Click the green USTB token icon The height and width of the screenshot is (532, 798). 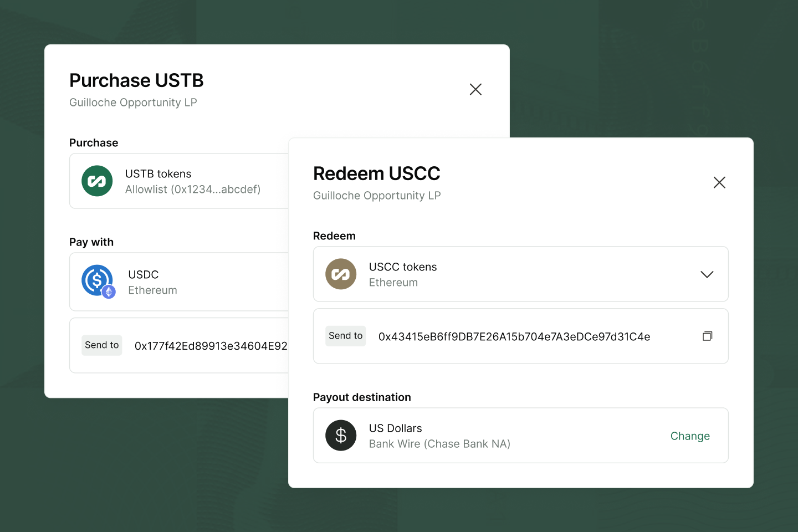pos(97,181)
